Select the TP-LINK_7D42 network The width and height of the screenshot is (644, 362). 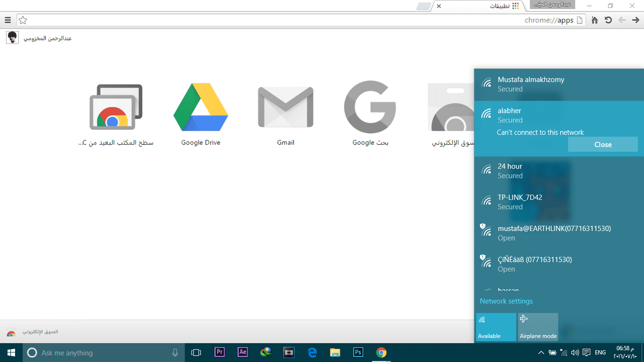559,202
